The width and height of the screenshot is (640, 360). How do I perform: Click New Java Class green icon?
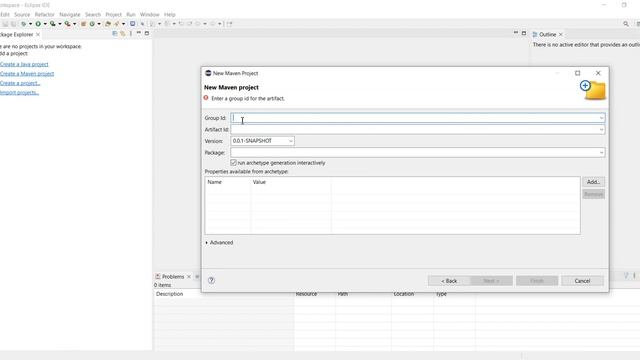coord(92,24)
